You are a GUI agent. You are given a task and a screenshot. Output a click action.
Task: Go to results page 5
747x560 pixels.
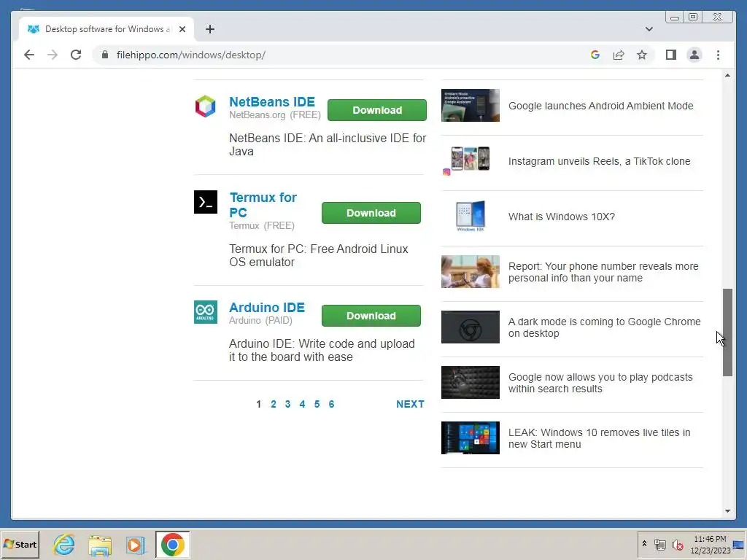(x=317, y=404)
